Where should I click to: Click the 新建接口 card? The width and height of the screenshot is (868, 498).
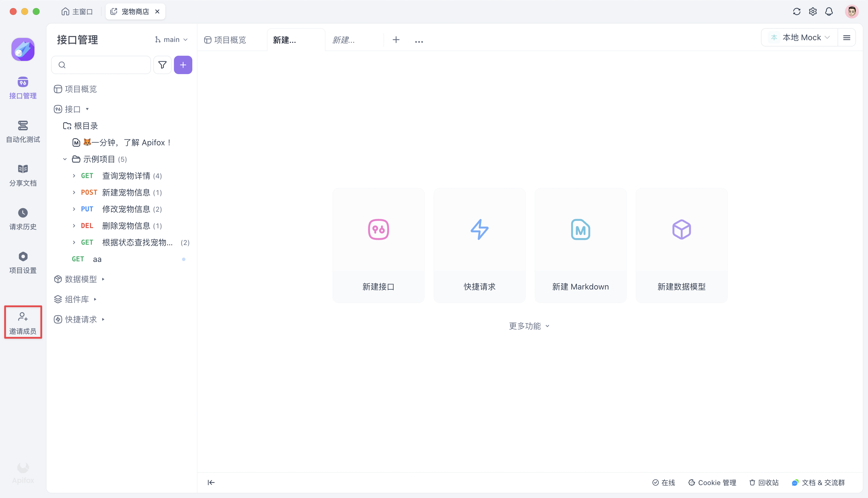coord(378,245)
